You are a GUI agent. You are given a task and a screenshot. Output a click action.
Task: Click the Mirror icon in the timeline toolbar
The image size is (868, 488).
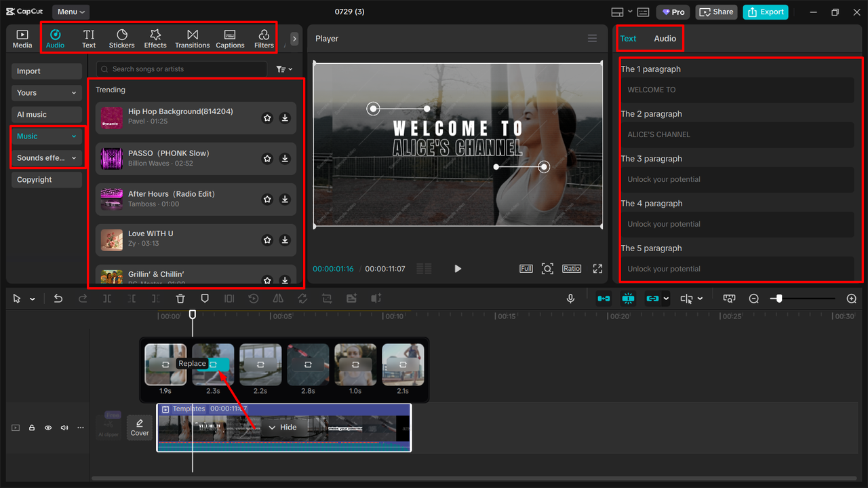[280, 298]
